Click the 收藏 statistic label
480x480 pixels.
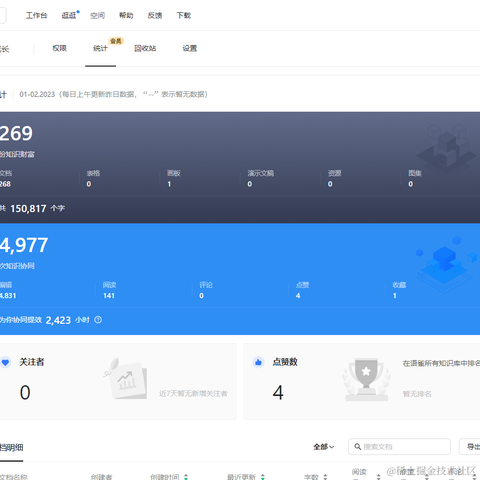point(399,285)
